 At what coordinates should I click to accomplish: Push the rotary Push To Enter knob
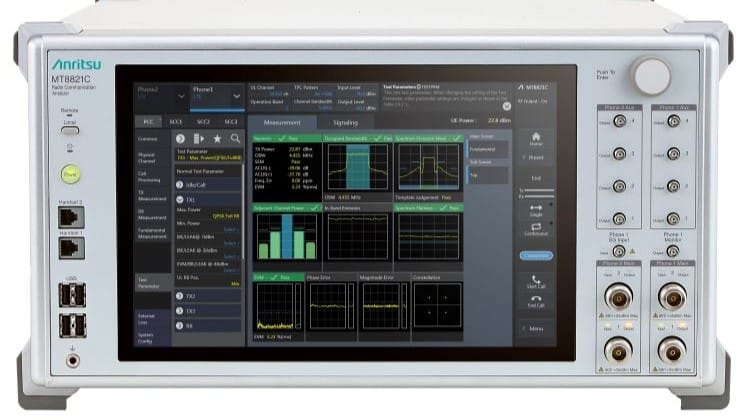pyautogui.click(x=651, y=76)
